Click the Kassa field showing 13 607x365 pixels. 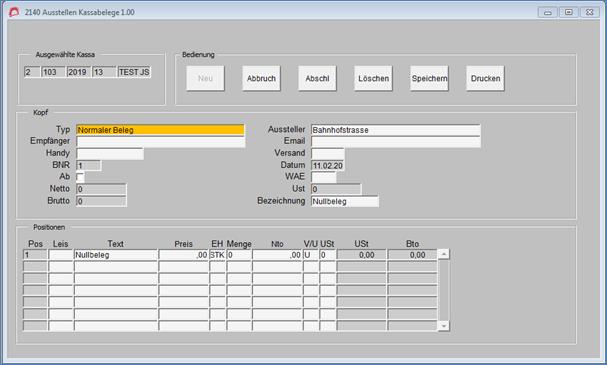(x=104, y=72)
